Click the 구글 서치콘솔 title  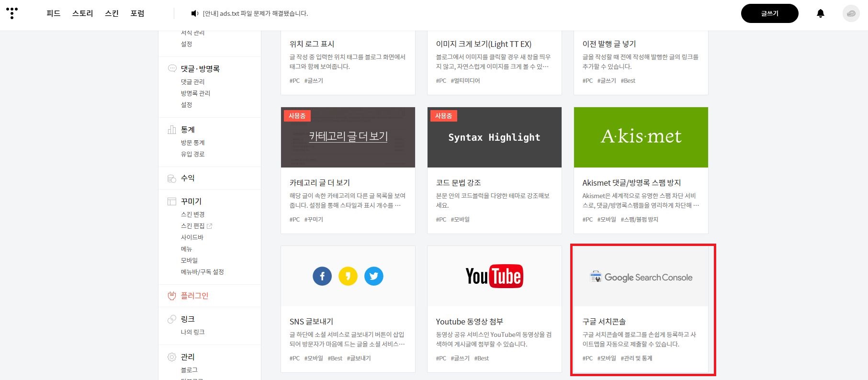pyautogui.click(x=604, y=322)
